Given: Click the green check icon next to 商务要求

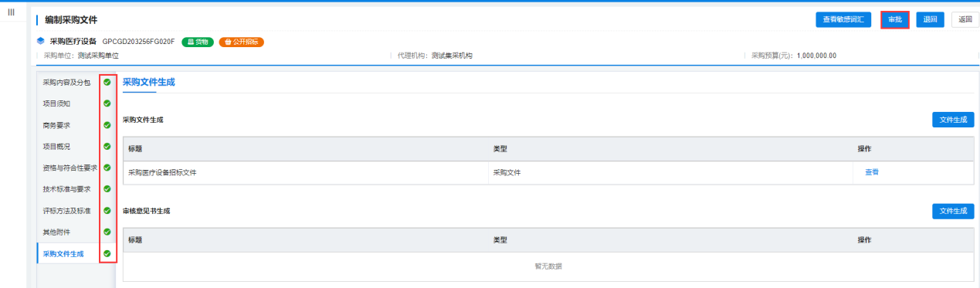Looking at the screenshot, I should click(x=107, y=124).
